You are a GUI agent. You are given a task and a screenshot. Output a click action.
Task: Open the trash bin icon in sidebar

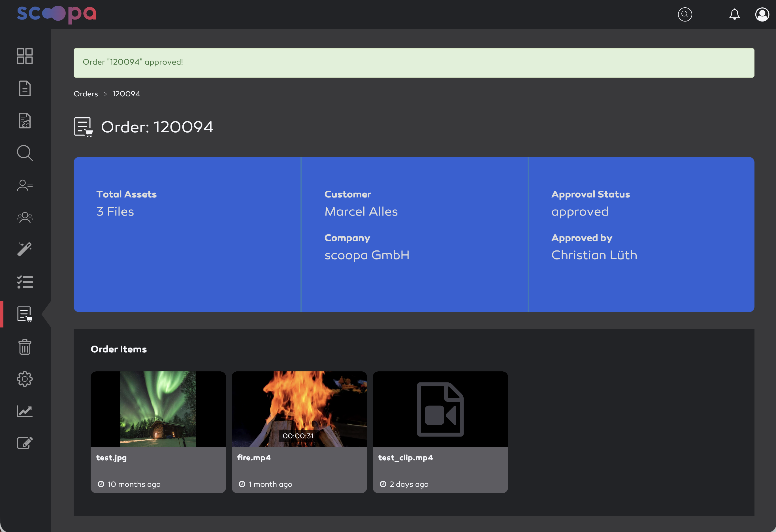click(25, 347)
